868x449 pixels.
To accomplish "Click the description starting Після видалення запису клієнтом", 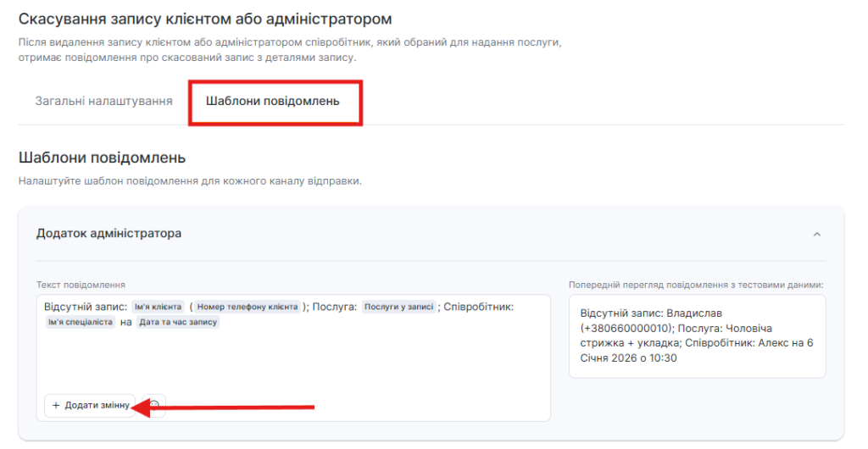I will coord(290,50).
